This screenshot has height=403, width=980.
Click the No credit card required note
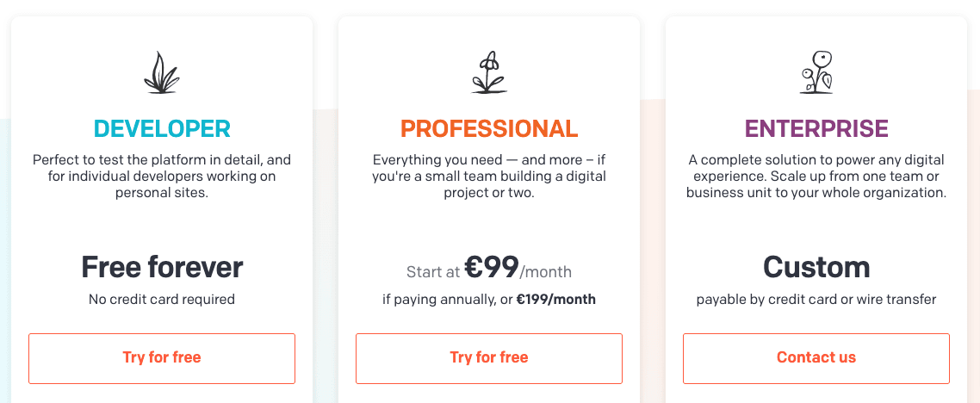(162, 300)
